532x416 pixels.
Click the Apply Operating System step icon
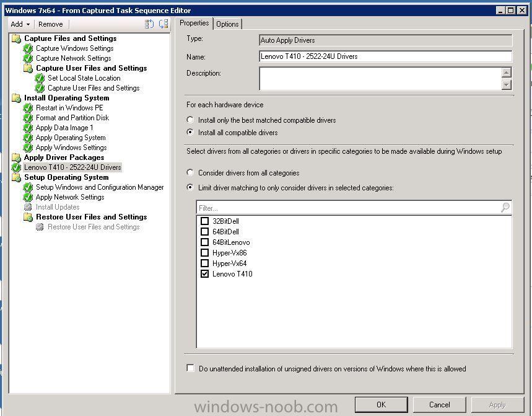28,138
